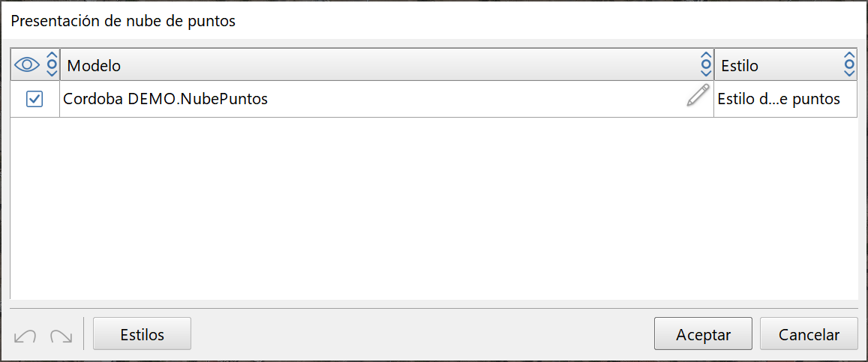This screenshot has width=868, height=362.
Task: Click the up sort chevron in Modelo header
Action: click(705, 57)
